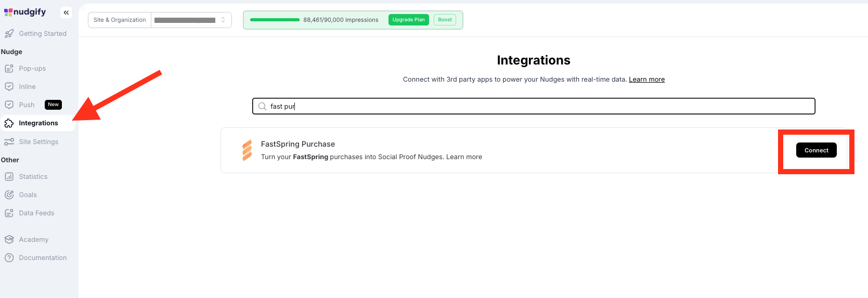Navigate to Data Feeds
The image size is (868, 298).
tap(36, 213)
